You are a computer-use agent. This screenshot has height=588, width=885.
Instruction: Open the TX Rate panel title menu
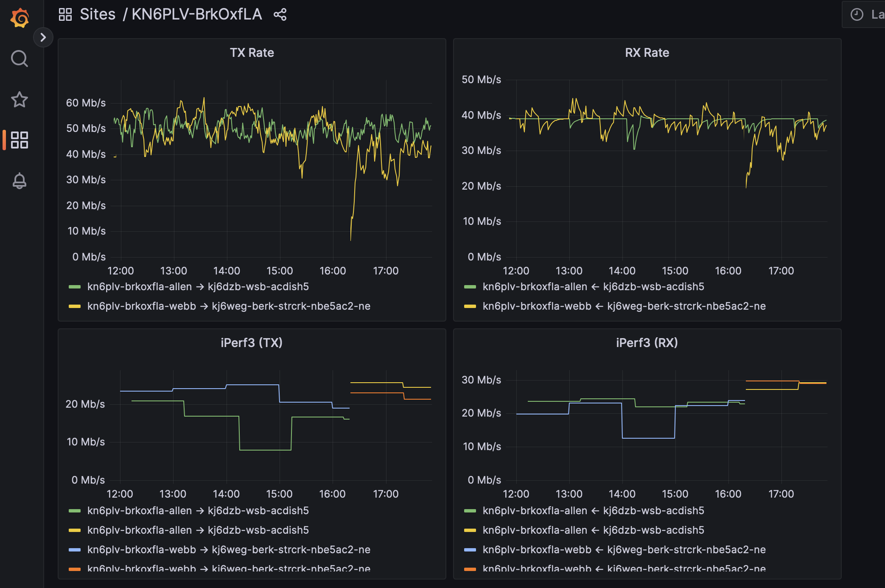[x=252, y=53]
